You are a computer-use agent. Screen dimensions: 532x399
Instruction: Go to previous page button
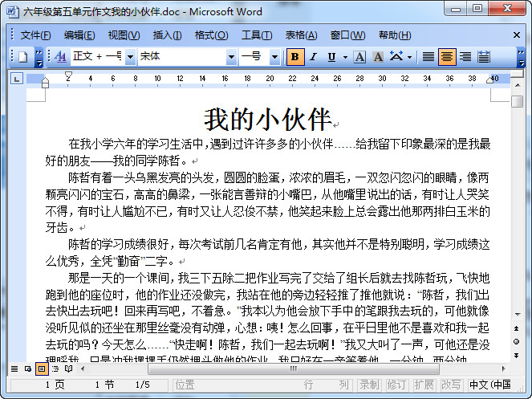pos(517,328)
